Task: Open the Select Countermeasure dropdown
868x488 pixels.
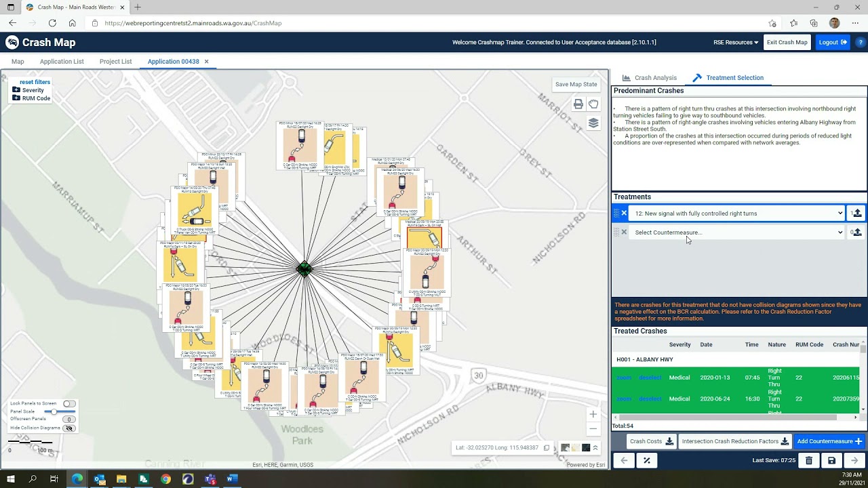Action: coord(736,232)
